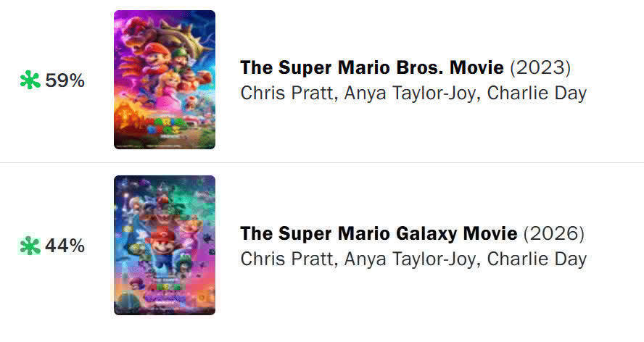Open The Super Mario Galaxy Movie title link
Screen dimensions: 644x342
pyautogui.click(x=379, y=233)
